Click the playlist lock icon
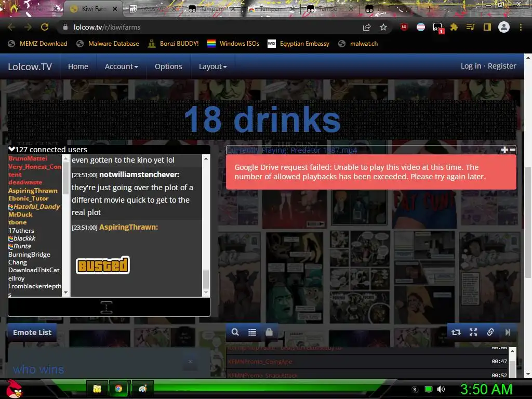This screenshot has height=399, width=532. [269, 332]
